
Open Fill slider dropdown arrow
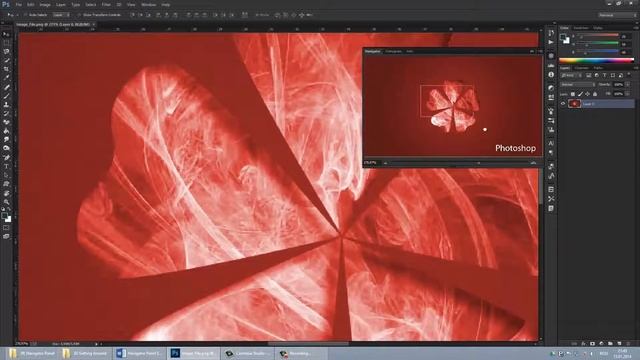tap(628, 94)
